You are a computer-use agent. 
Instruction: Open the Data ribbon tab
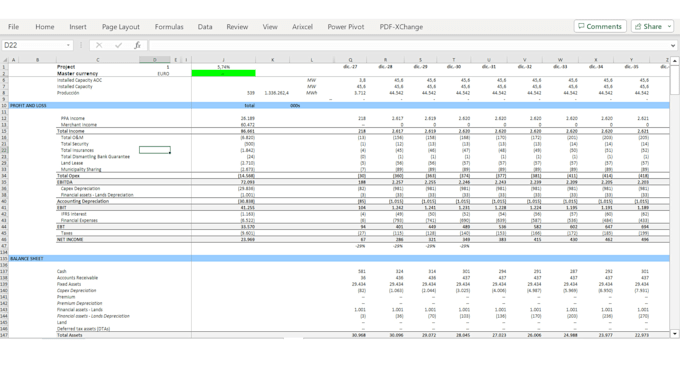(x=205, y=27)
